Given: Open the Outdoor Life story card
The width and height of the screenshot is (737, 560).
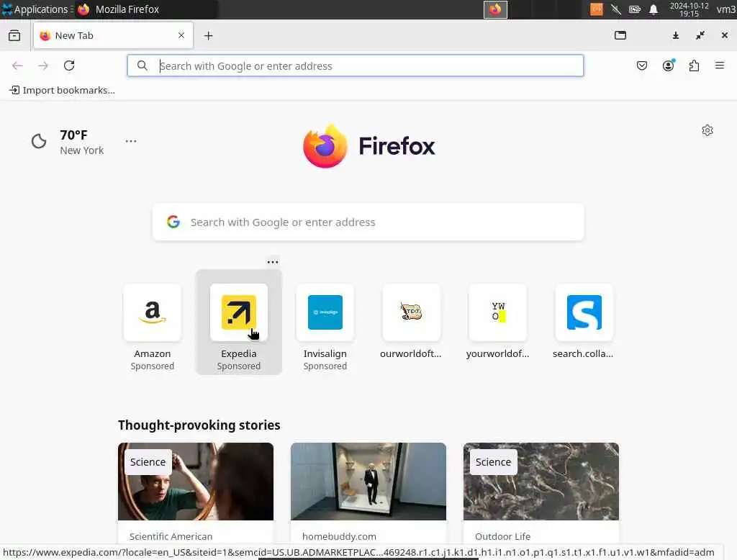Looking at the screenshot, I should [x=541, y=492].
